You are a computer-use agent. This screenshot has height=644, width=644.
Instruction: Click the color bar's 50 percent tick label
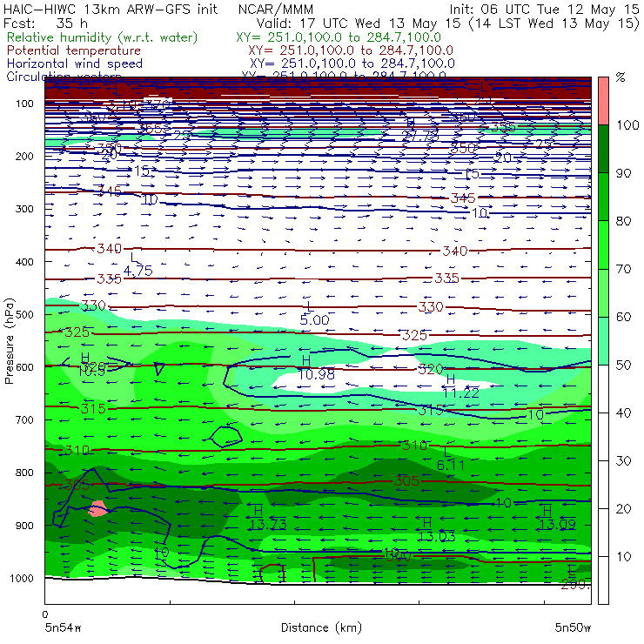623,366
